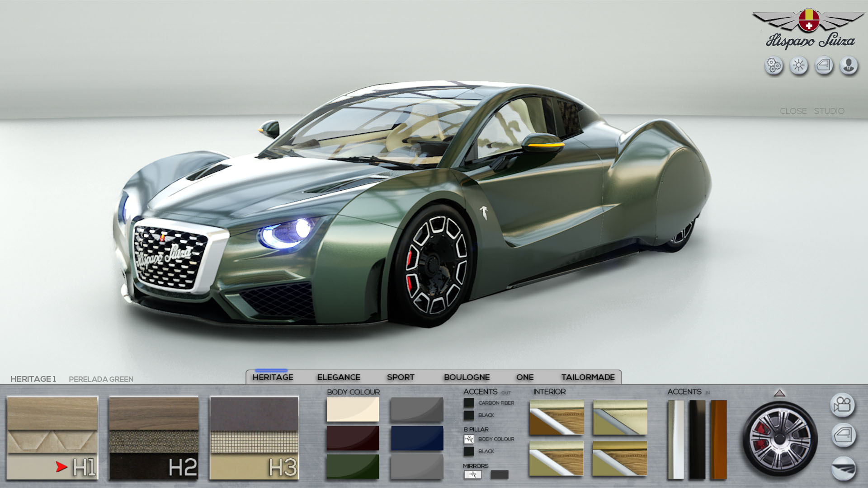868x488 pixels.
Task: Collapse panel with triangle above wheel
Action: 779,393
